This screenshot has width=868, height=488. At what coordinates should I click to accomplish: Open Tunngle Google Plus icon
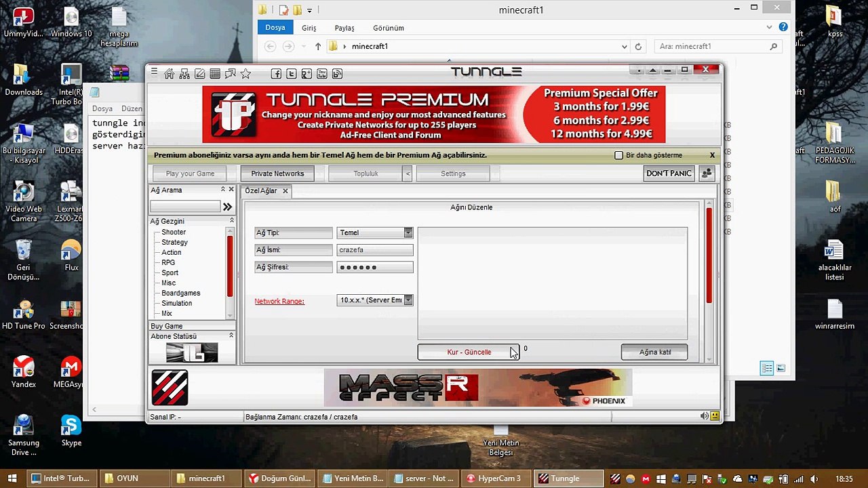307,73
